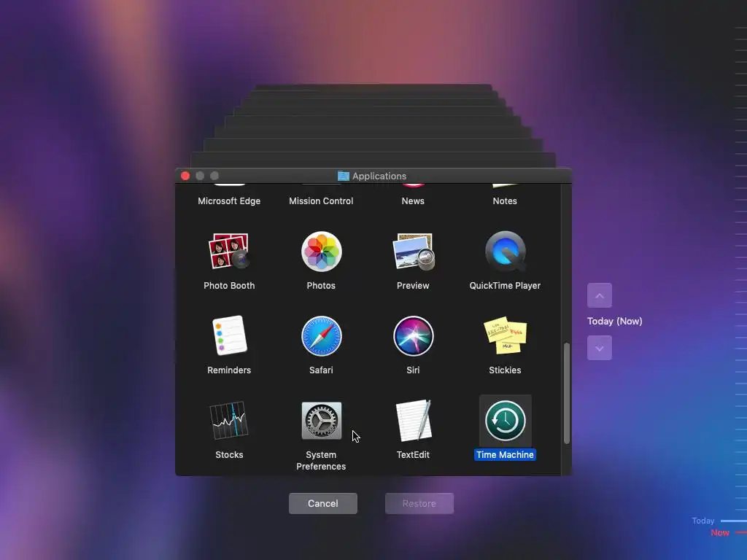
Task: Click the QuickTime Player label text
Action: [505, 286]
